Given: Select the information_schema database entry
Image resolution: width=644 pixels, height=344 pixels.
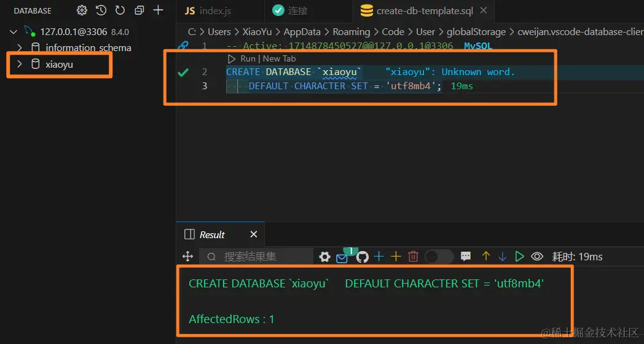Looking at the screenshot, I should tap(88, 48).
